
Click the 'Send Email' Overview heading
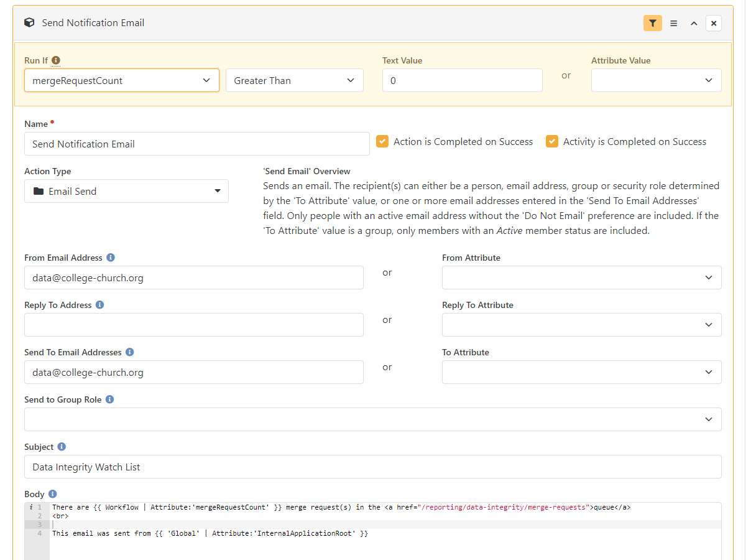pyautogui.click(x=307, y=171)
